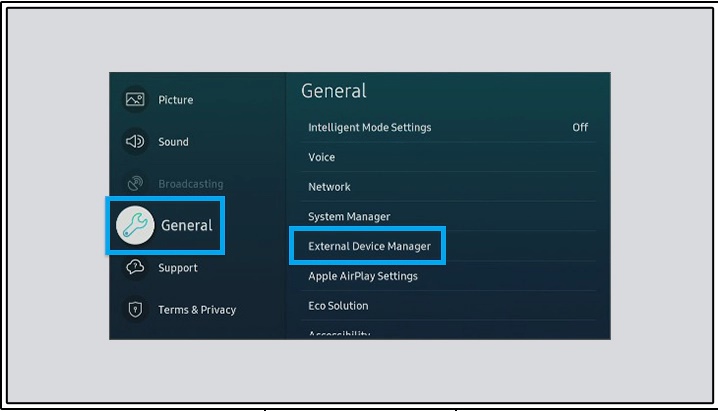Open the Support cloud icon
The image size is (718, 411).
coord(135,267)
